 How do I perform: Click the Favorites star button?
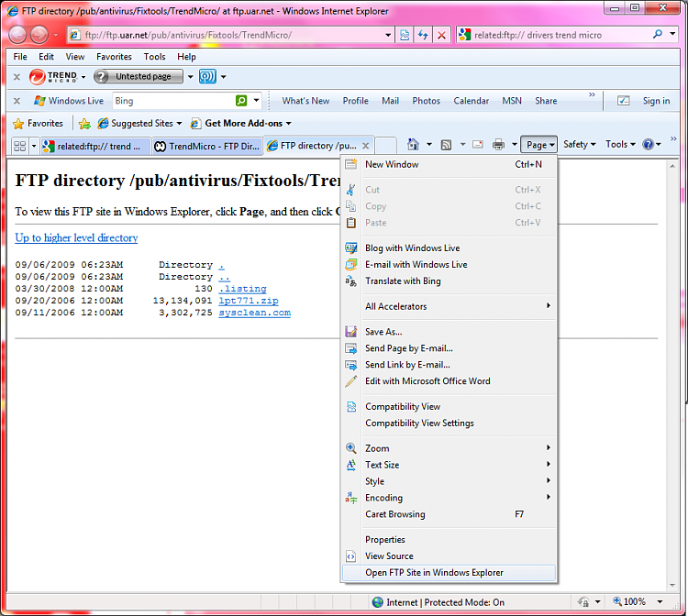coord(39,124)
